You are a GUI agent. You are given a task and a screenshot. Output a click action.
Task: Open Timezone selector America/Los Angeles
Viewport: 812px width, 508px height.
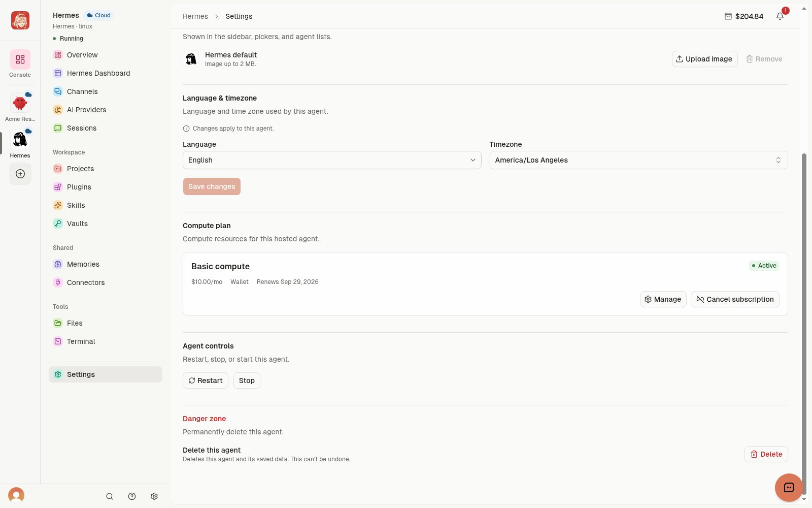638,160
